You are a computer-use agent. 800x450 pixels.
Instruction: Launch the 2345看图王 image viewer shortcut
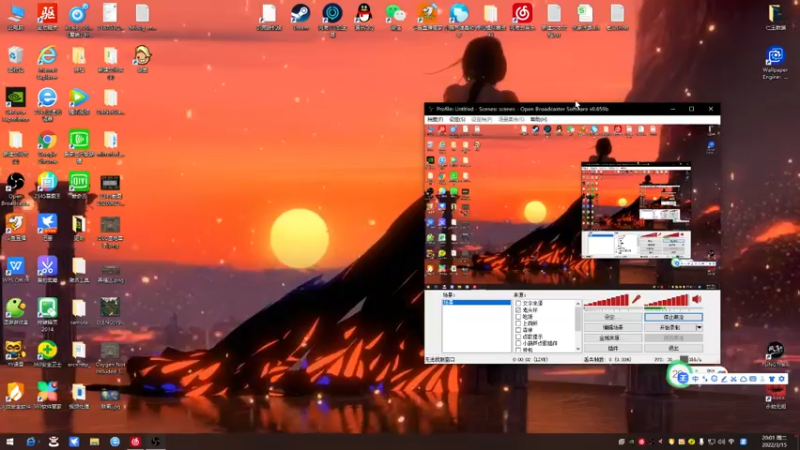[47, 186]
